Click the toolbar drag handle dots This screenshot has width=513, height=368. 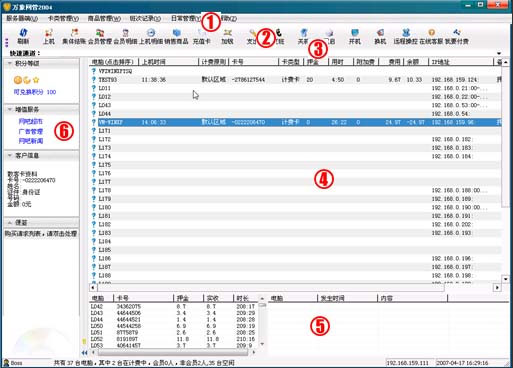pos(7,42)
